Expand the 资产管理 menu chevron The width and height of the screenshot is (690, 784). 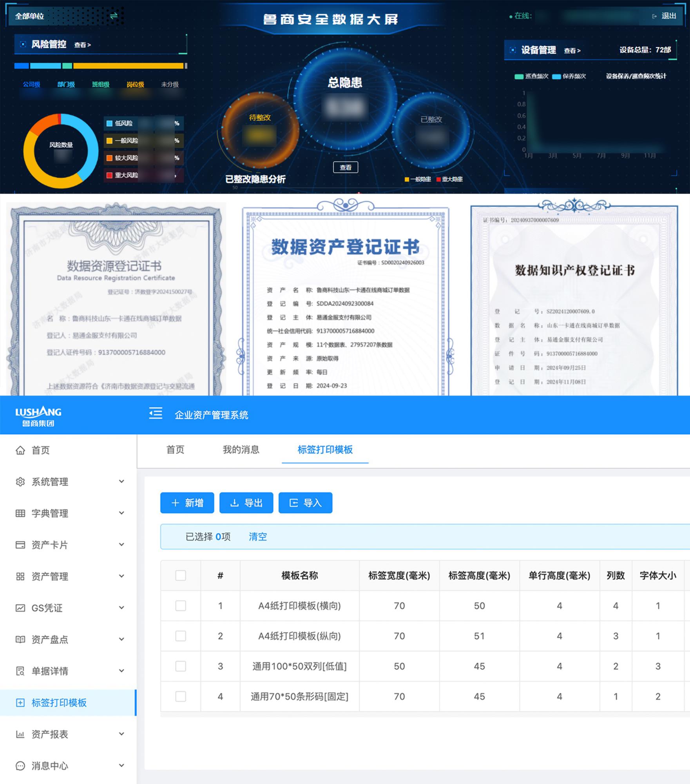pyautogui.click(x=121, y=576)
